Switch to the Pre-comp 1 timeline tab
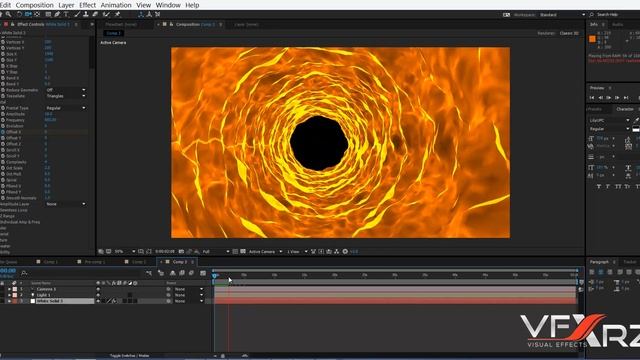640x360 pixels. click(x=95, y=262)
